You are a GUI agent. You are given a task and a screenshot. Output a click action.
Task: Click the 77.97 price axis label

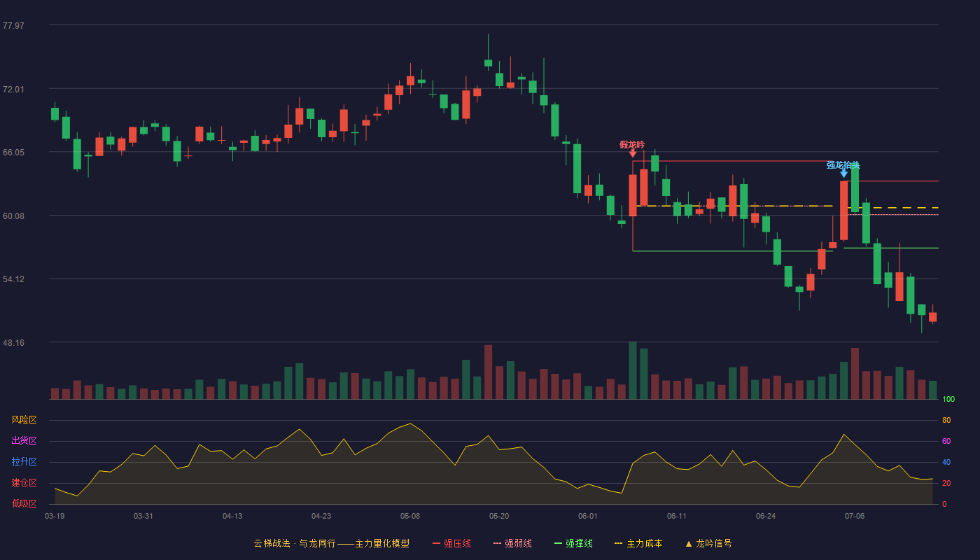coord(13,26)
